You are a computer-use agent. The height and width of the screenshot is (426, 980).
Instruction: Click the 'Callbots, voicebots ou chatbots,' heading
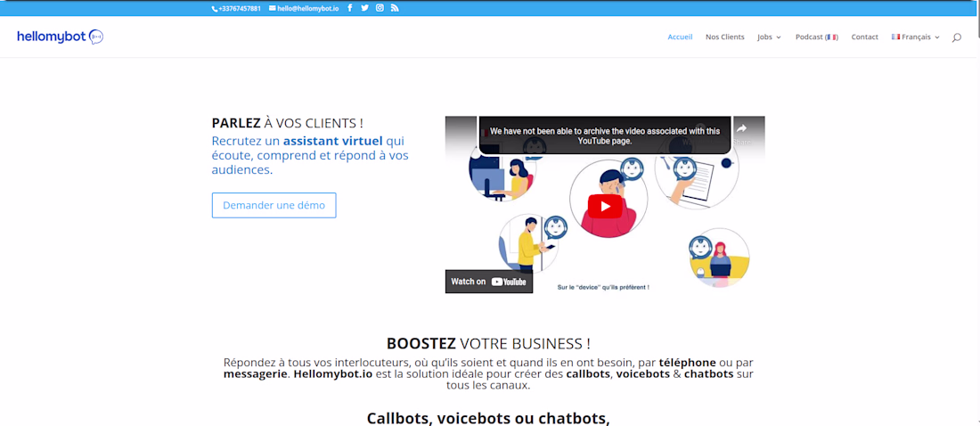[488, 418]
